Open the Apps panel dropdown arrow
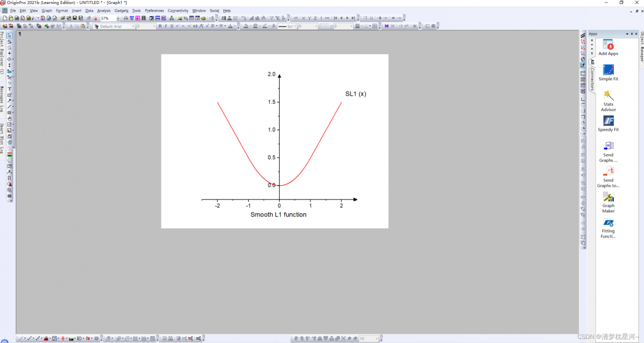 (627, 34)
